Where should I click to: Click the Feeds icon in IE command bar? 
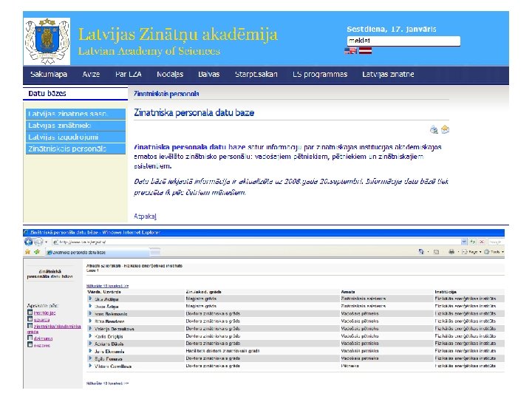[437, 252]
